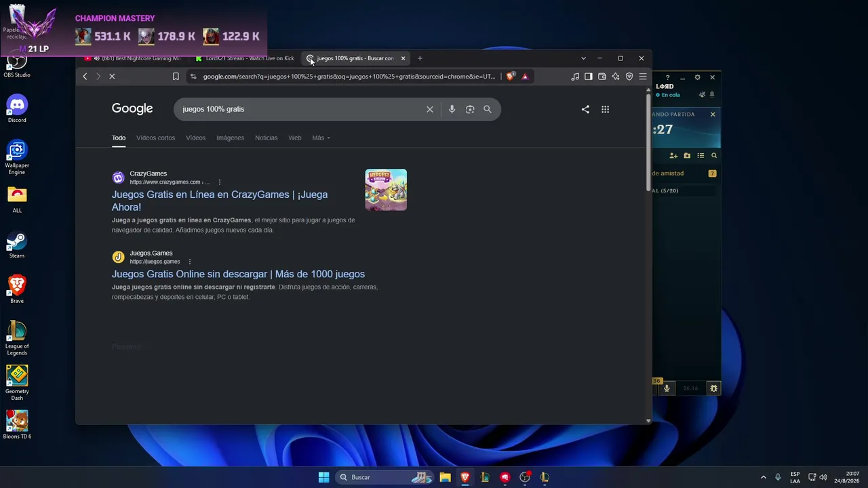Clear the Google search box text
868x488 pixels.
(429, 109)
